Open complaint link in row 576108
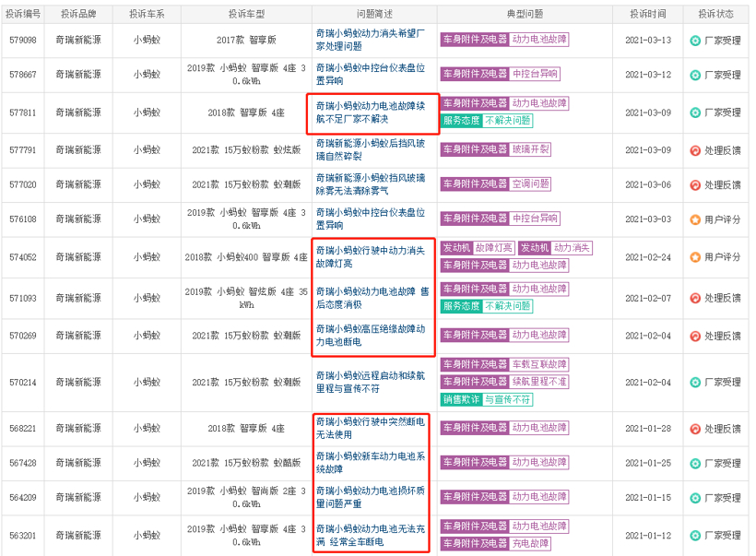This screenshot has width=756, height=556. point(371,219)
